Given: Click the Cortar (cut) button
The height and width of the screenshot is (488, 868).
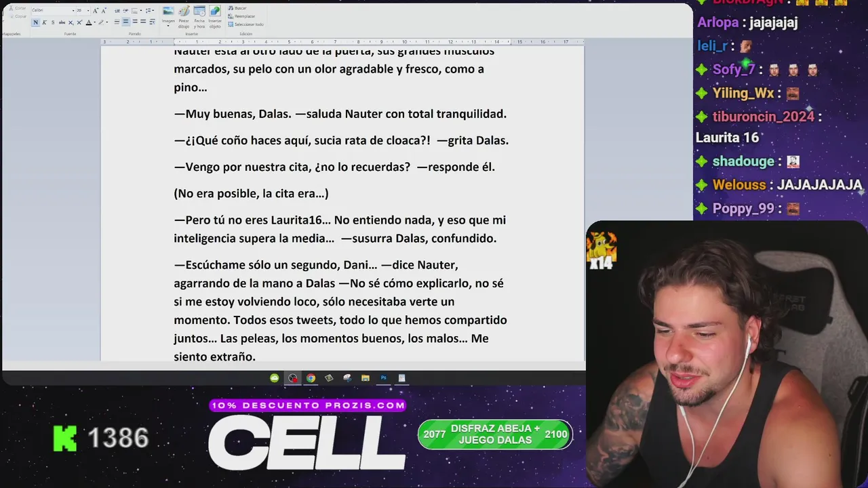Looking at the screenshot, I should [18, 8].
